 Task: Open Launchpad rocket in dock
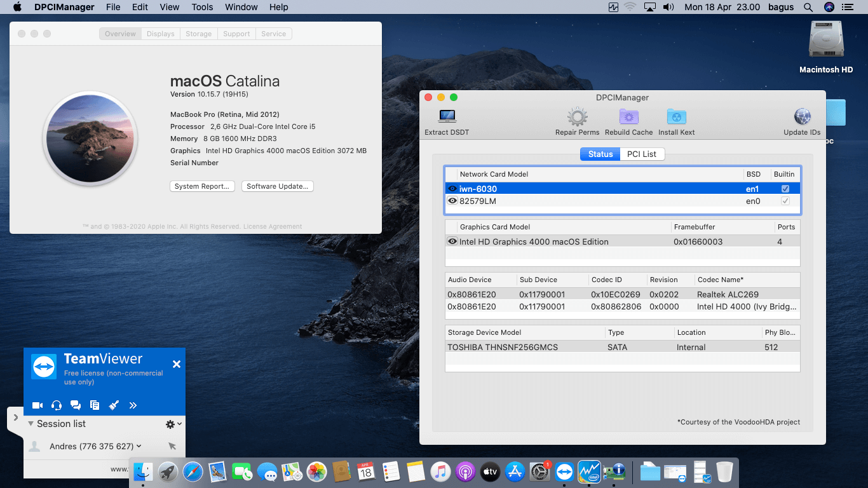click(x=168, y=471)
